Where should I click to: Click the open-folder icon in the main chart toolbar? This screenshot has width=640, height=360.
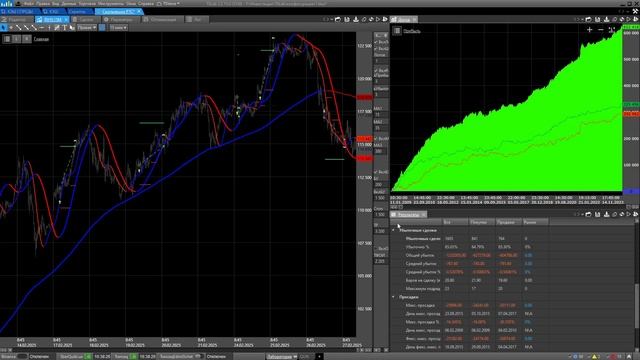pos(338,19)
